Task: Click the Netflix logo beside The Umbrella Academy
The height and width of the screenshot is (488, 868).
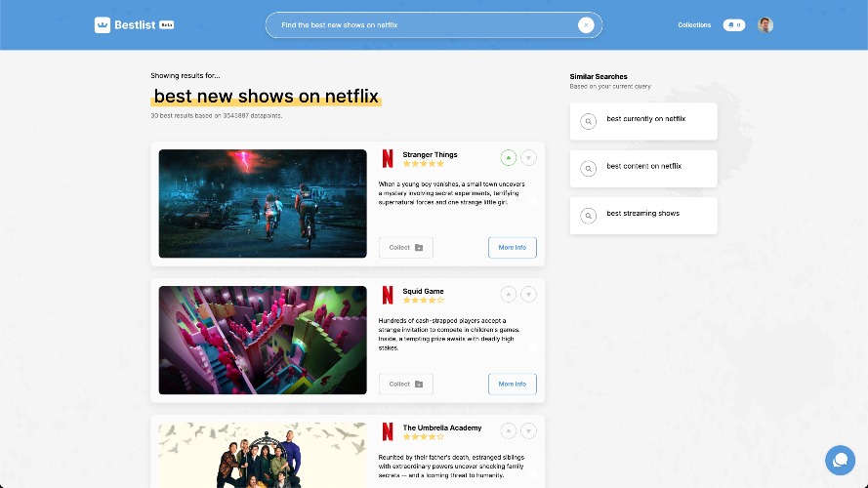Action: (x=388, y=431)
